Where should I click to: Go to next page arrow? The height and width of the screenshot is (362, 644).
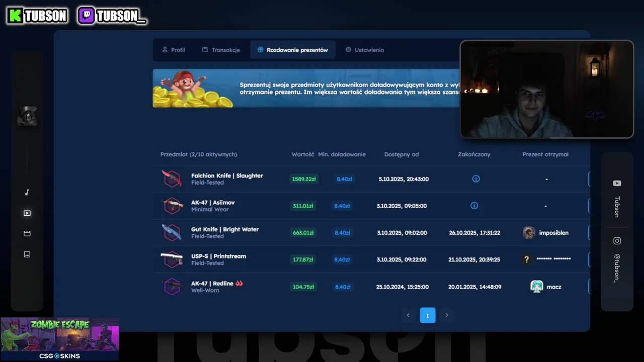(447, 315)
